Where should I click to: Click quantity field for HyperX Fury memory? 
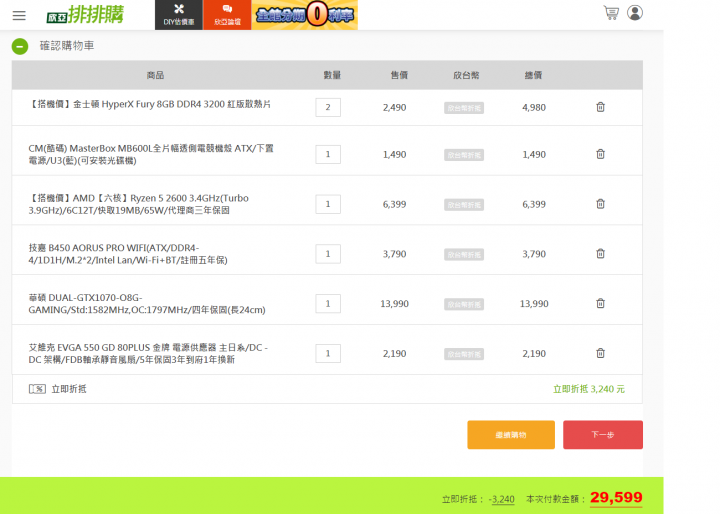click(328, 107)
